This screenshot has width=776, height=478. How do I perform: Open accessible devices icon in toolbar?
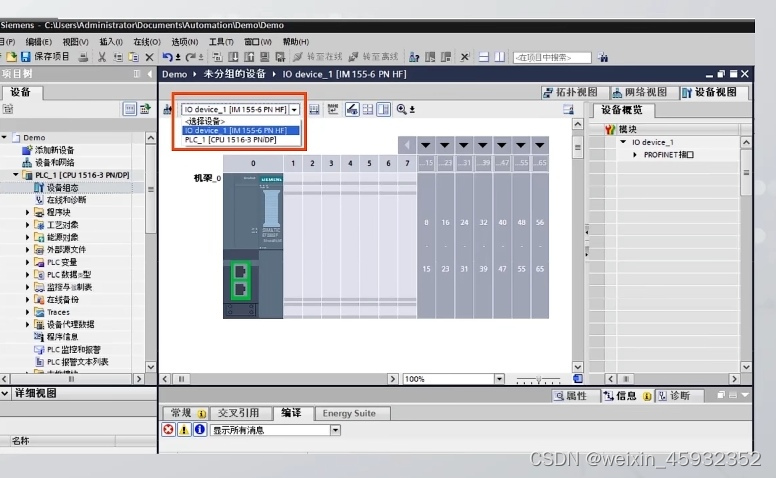coord(414,57)
